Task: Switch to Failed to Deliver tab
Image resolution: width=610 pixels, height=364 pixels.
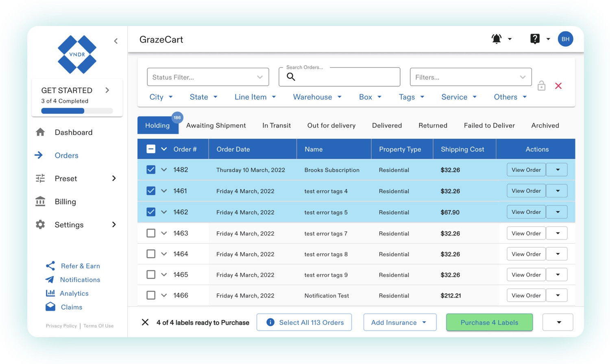Action: 489,125
